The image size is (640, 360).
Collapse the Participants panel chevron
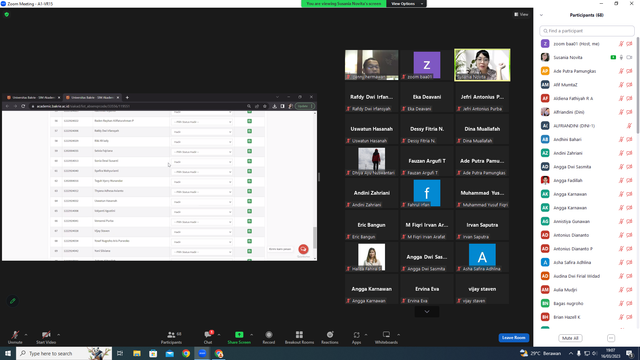tap(541, 15)
